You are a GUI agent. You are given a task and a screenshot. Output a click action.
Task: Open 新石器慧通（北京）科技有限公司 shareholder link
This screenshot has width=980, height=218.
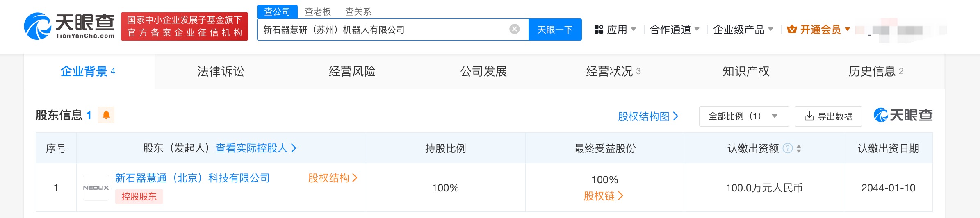pyautogui.click(x=193, y=178)
